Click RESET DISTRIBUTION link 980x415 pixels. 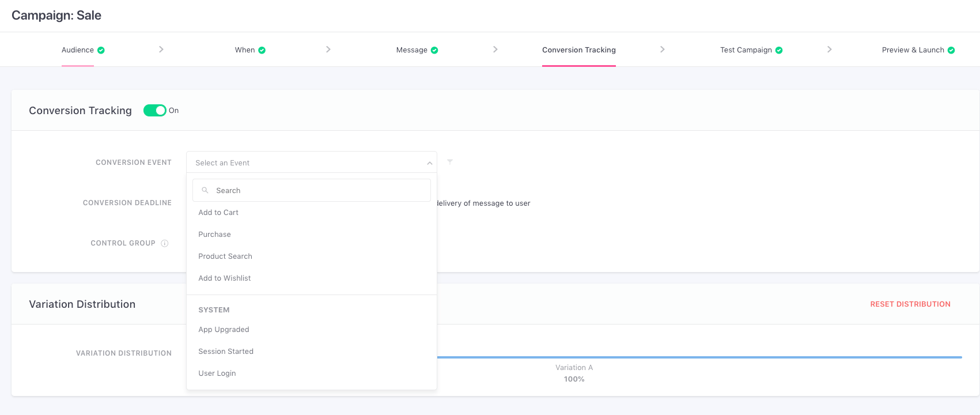tap(910, 304)
